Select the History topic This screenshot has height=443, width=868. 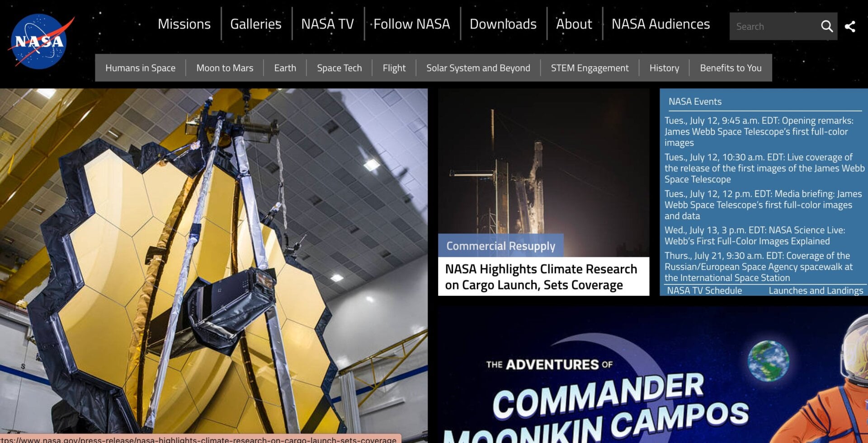(x=665, y=68)
